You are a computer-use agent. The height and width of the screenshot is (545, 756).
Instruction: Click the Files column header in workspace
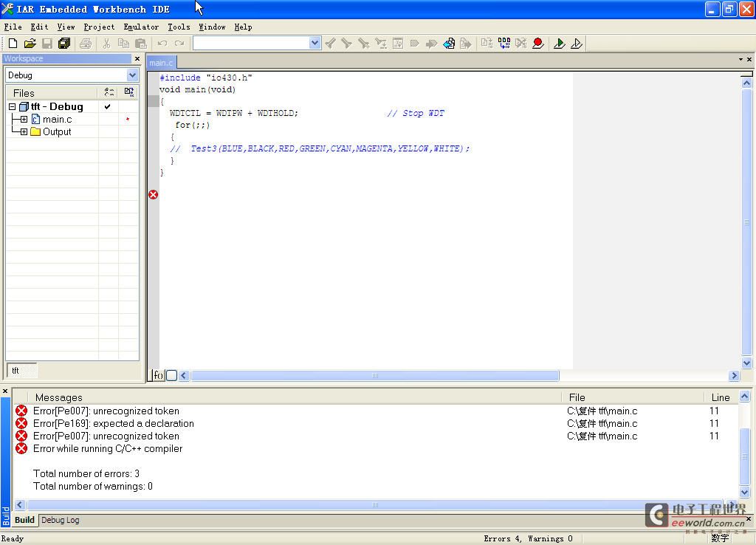click(52, 92)
